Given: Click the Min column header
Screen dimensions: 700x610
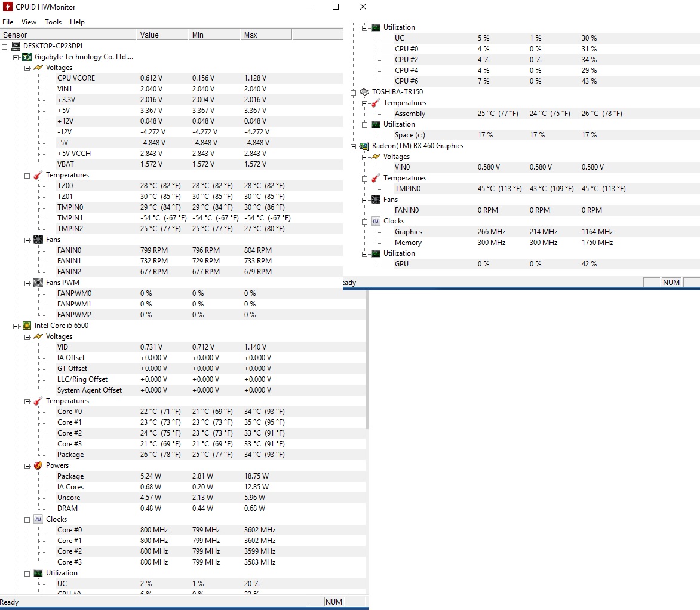Looking at the screenshot, I should (214, 35).
